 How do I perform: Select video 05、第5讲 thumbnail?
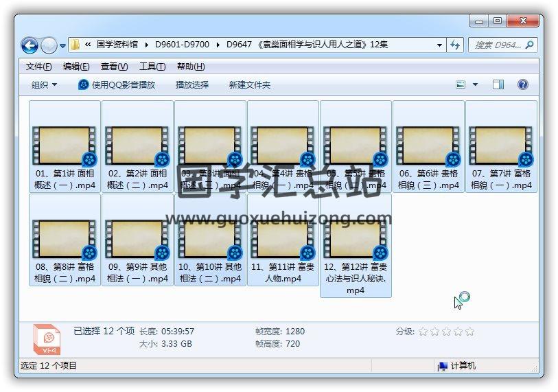point(356,146)
